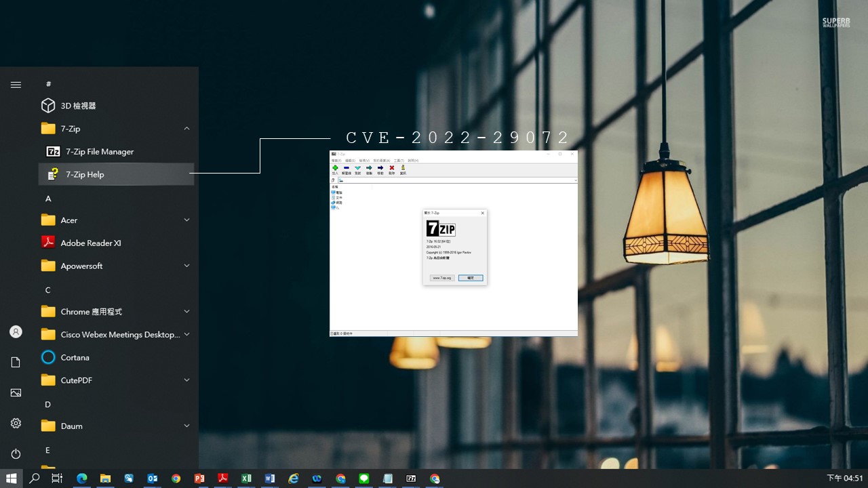This screenshot has width=868, height=488.
Task: Expand the Apowersoft folder chevron
Action: tap(186, 266)
